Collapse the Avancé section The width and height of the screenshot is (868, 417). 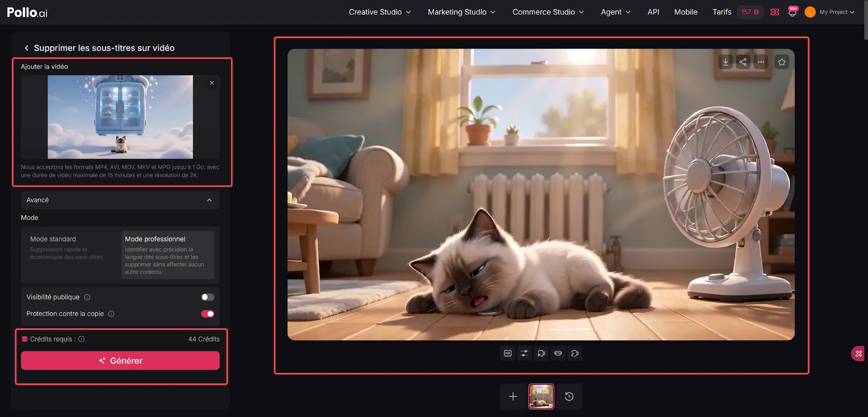(x=120, y=200)
